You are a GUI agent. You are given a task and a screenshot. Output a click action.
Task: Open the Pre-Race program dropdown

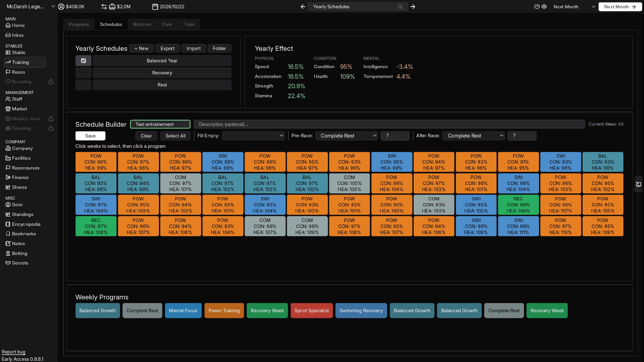coord(347,136)
